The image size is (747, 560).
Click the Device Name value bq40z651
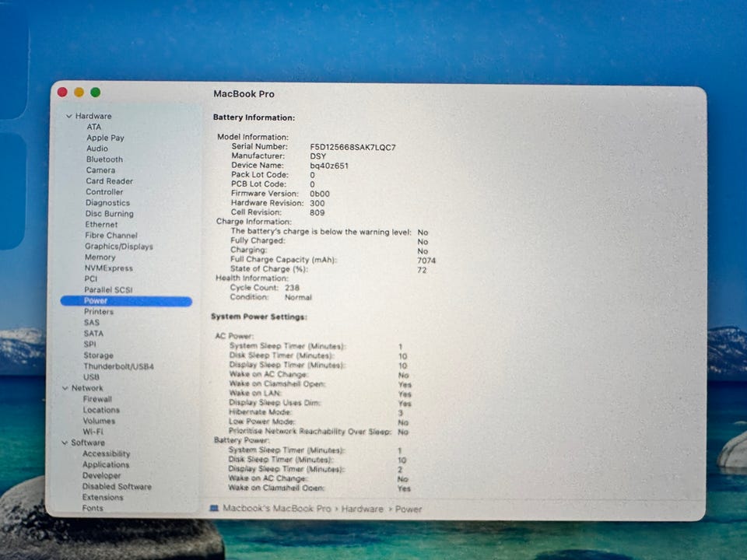(328, 166)
